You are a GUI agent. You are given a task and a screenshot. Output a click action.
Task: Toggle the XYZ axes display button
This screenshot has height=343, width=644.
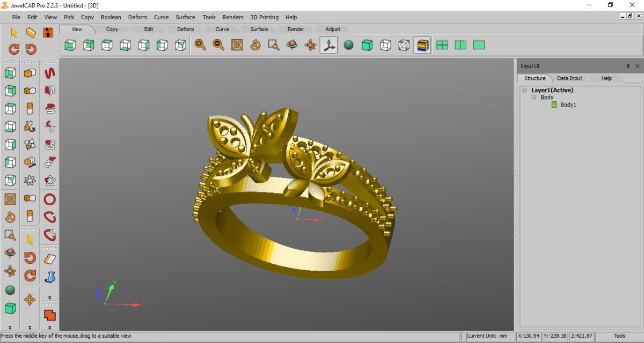pyautogui.click(x=328, y=46)
